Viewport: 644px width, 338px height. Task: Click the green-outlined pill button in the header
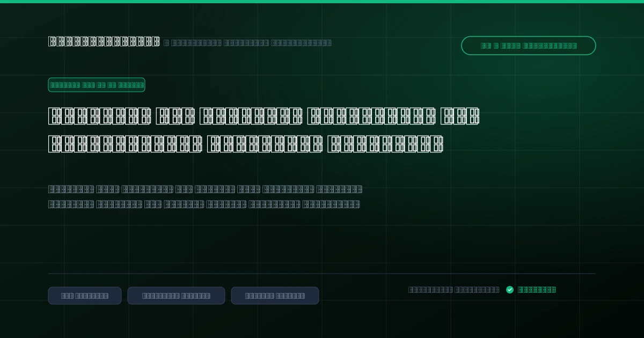point(529,46)
